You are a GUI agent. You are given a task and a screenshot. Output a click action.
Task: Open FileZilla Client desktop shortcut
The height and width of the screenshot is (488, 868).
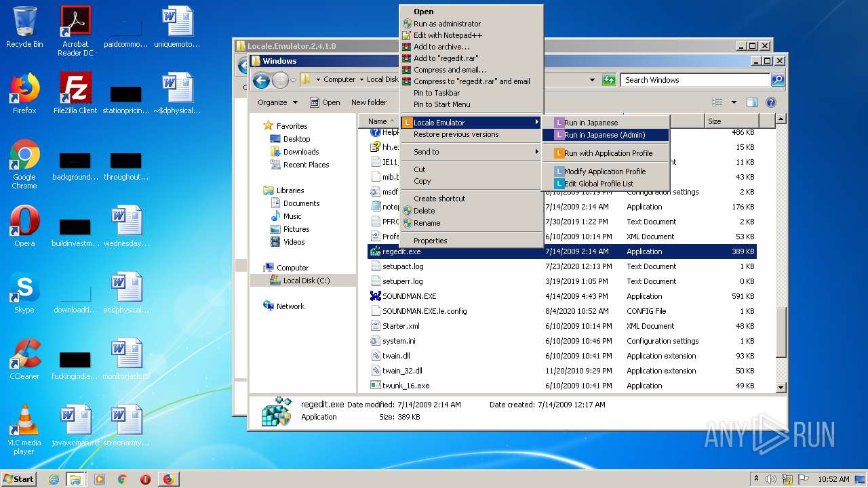pyautogui.click(x=75, y=94)
